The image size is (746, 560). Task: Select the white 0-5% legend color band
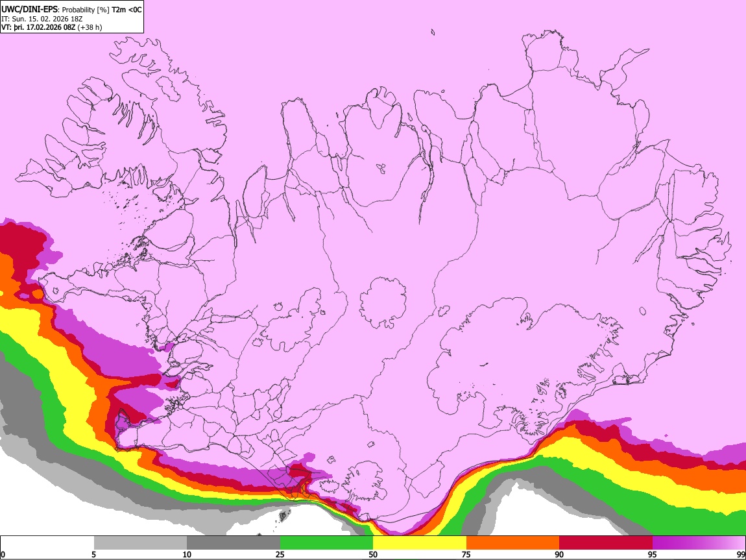coord(47,543)
